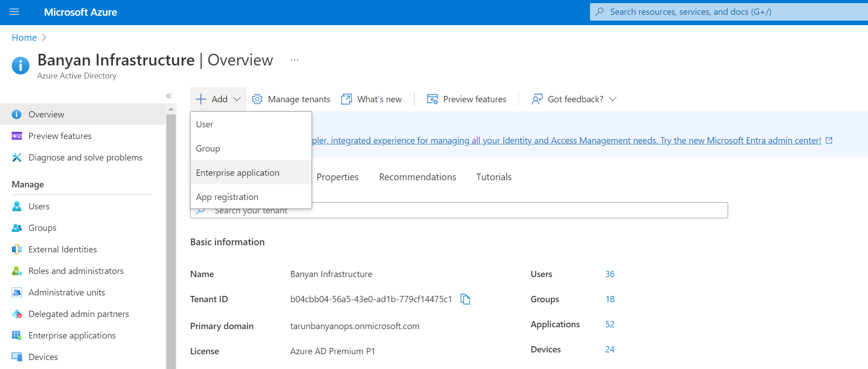Open the Groups count 18 link
This screenshot has height=369, width=868.
[x=610, y=299]
